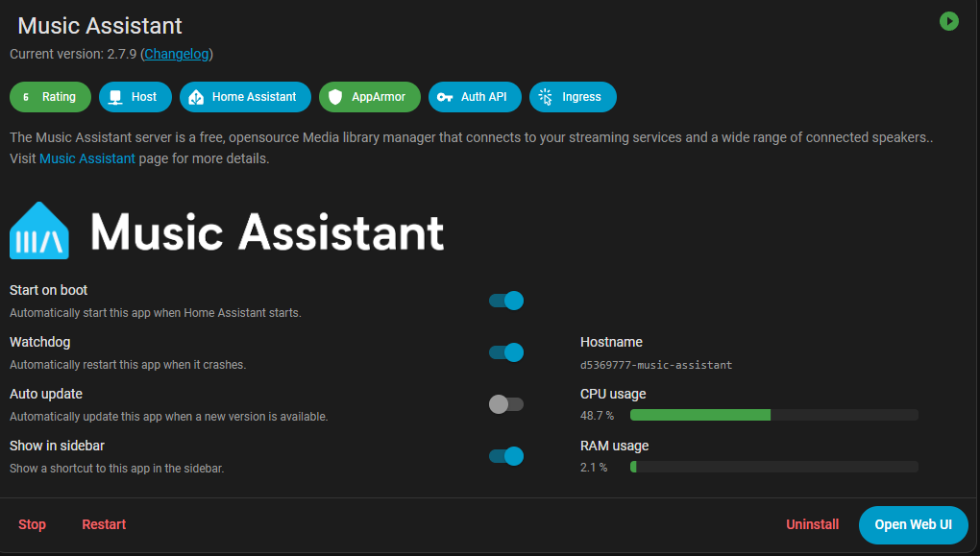Screen dimensions: 980x556
Task: Click the Current version 2.7.9 text
Action: (73, 54)
